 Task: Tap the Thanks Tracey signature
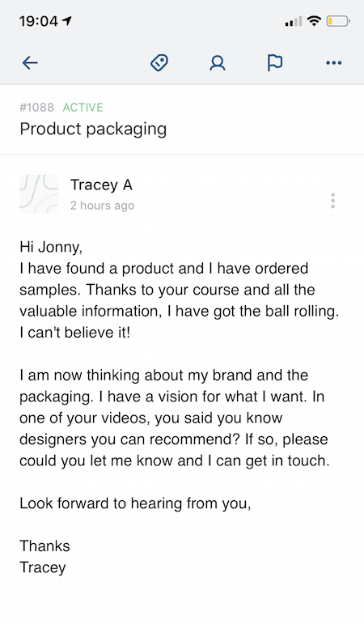click(x=44, y=557)
